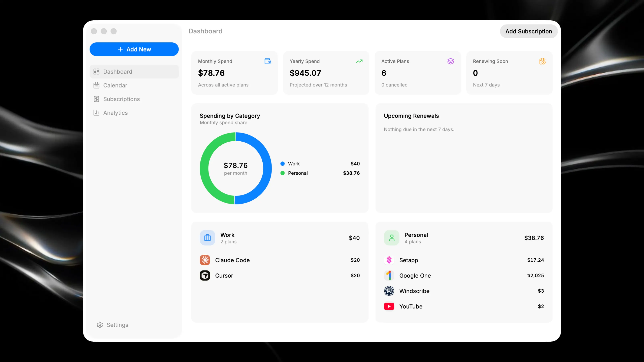Click the blue Add New button

pos(134,49)
